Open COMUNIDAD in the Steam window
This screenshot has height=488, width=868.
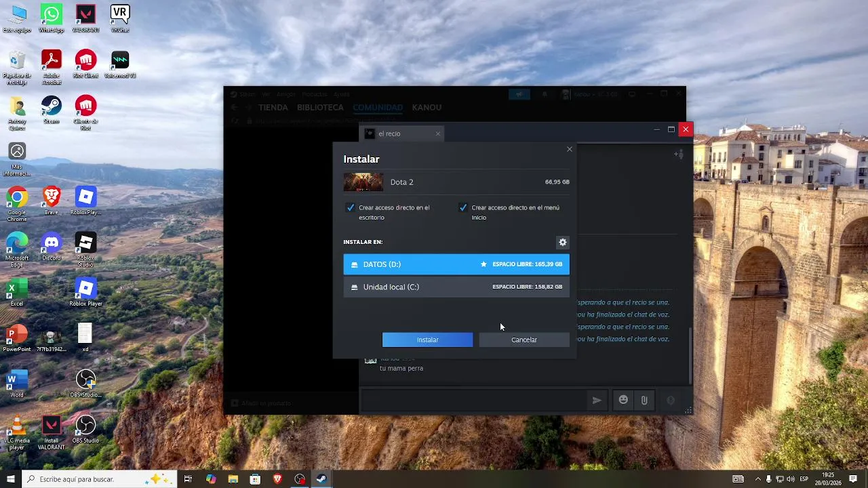pos(378,107)
